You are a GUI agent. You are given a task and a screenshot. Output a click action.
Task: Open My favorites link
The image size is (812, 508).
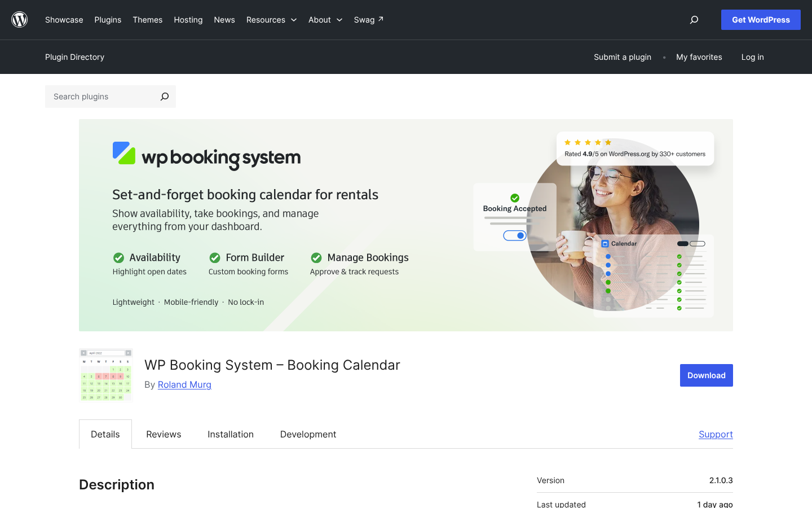pos(699,57)
